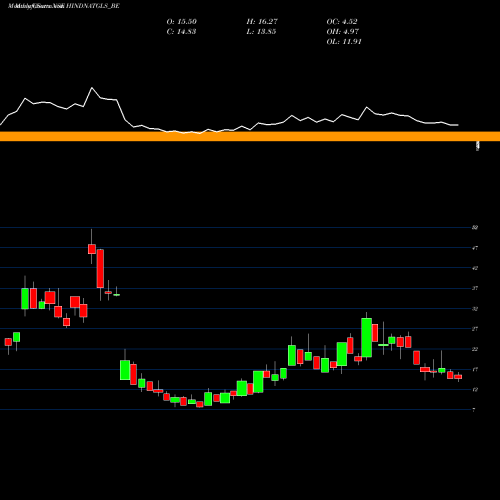Click the 52 price axis label
Image resolution: width=500 pixels, height=500 pixels.
475,228
